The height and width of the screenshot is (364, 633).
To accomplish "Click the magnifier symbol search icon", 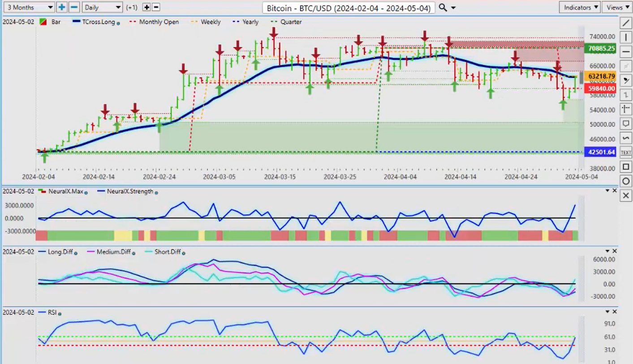I will click(443, 8).
